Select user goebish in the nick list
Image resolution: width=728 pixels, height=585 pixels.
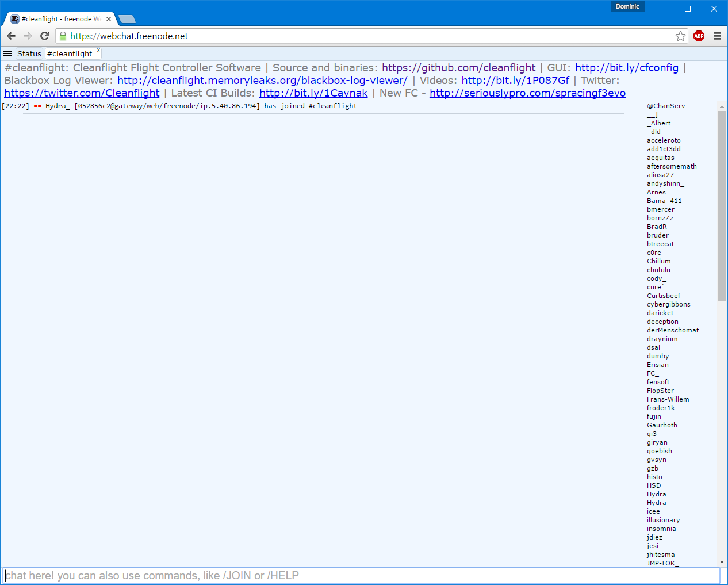[x=660, y=451]
